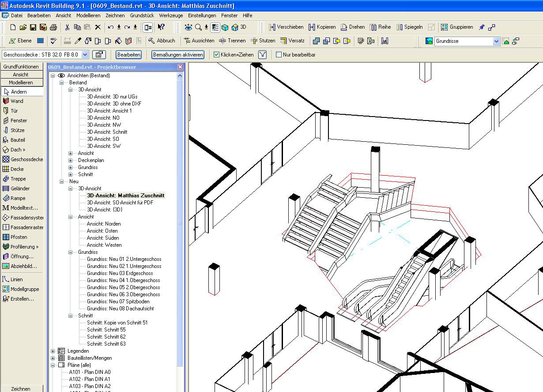This screenshot has height=392, width=543.
Task: Click the Ebene work plane tool
Action: tap(20, 41)
